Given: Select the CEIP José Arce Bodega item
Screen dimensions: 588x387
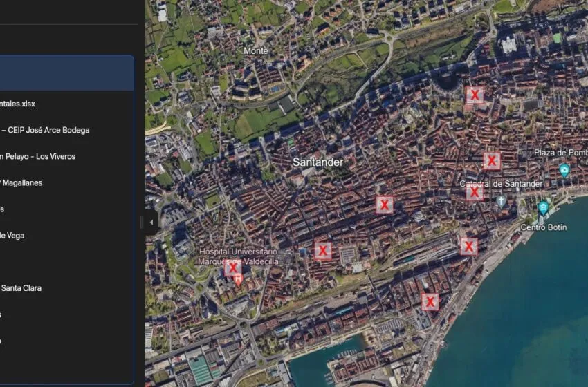Looking at the screenshot, I should [46, 130].
